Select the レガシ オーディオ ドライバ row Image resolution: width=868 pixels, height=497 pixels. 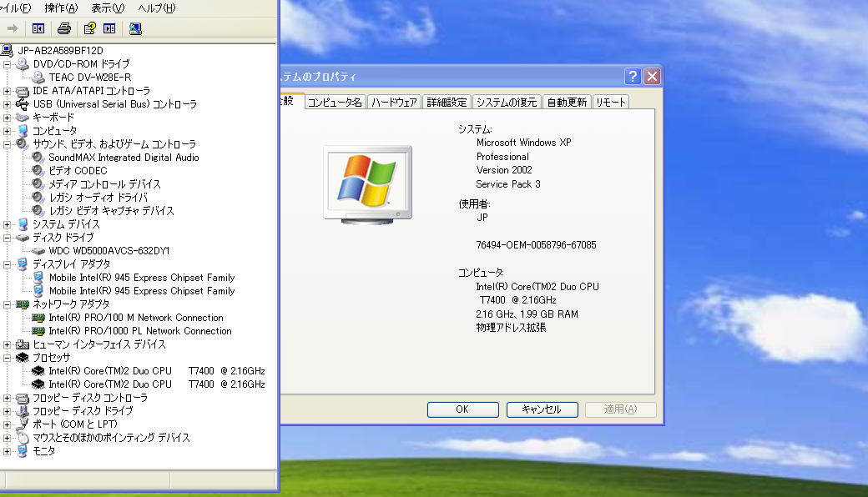(98, 198)
